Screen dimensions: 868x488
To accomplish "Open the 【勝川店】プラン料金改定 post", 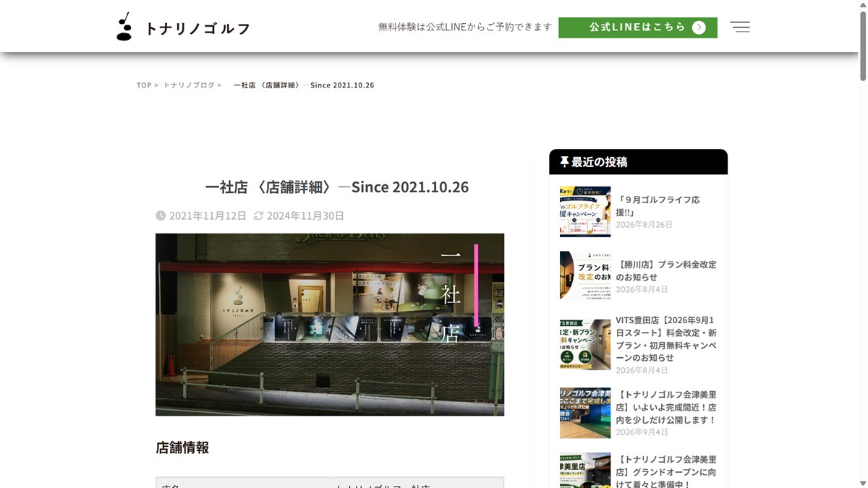I will click(x=666, y=270).
